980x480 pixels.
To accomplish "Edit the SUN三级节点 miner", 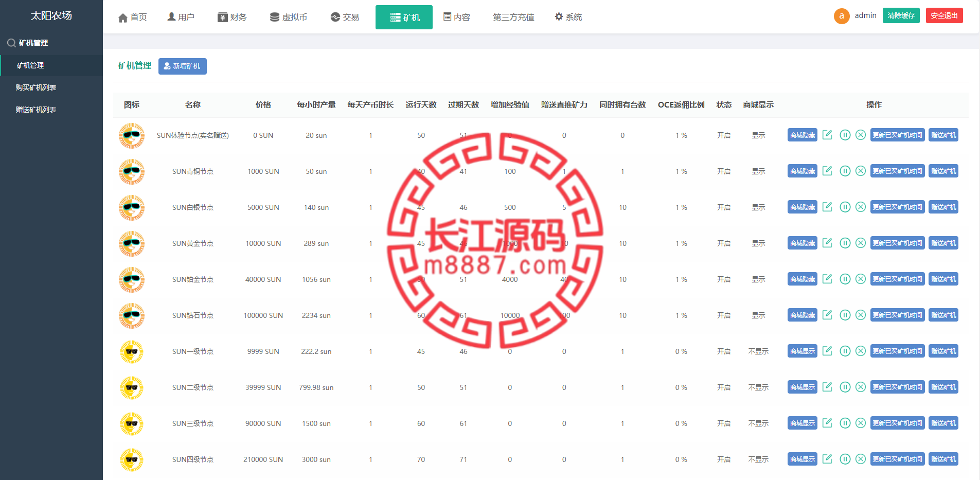I will tap(827, 423).
